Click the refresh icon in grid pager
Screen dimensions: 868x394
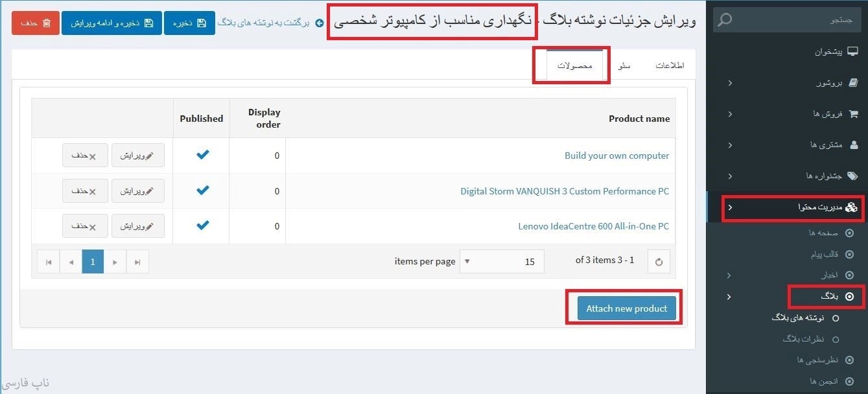tap(659, 262)
